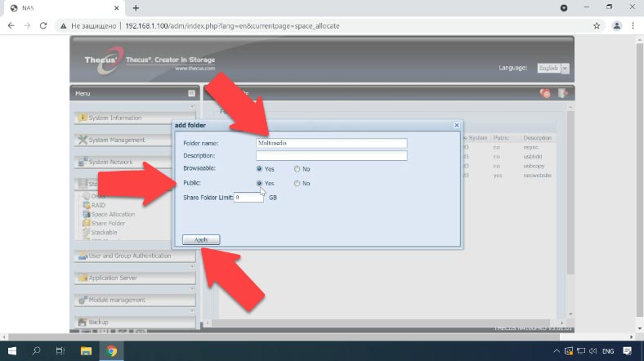The image size is (644, 361).
Task: Open File Explorer from the taskbar
Action: click(x=86, y=351)
